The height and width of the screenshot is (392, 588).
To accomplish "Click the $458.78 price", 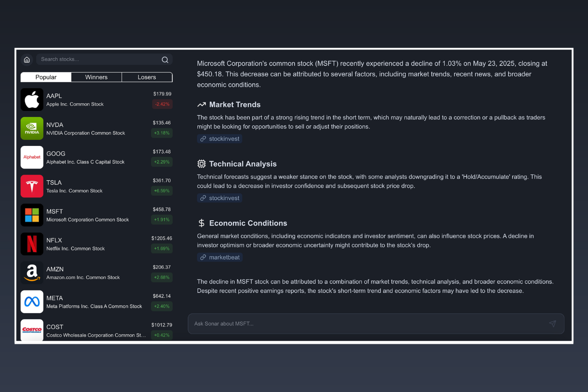I will [162, 210].
